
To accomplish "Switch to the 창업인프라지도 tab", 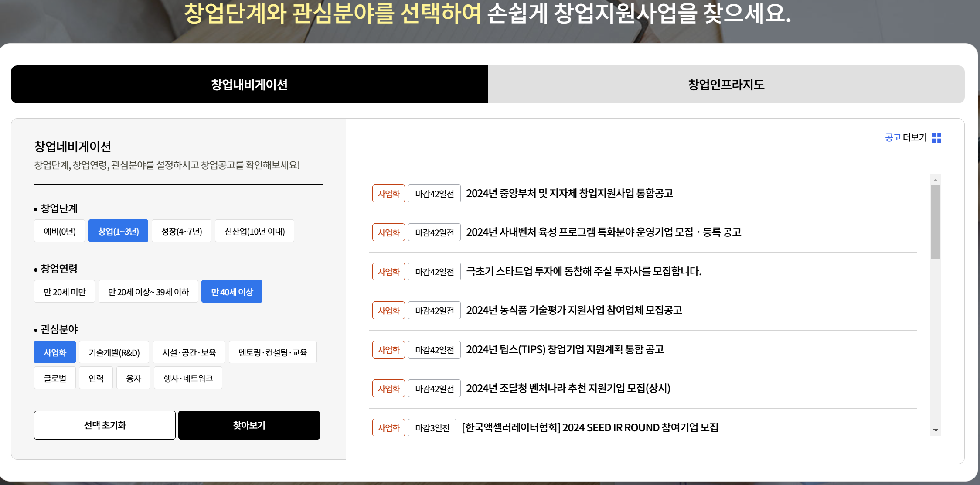I will [726, 85].
